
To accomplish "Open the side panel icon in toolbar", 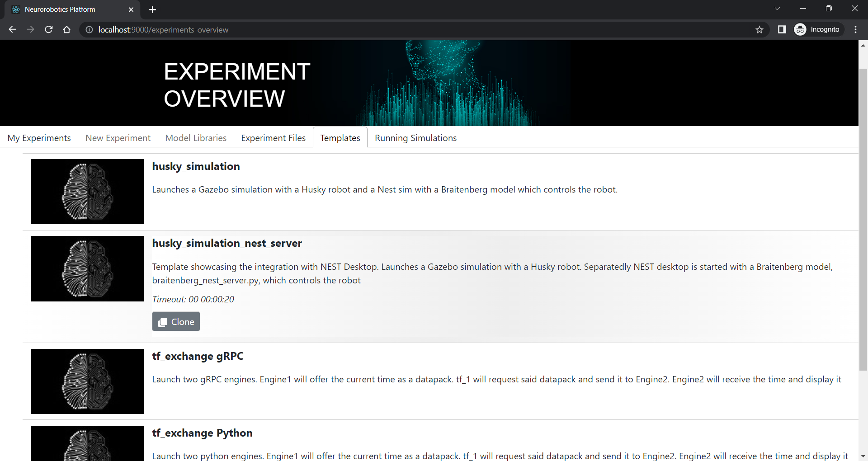I will 782,29.
